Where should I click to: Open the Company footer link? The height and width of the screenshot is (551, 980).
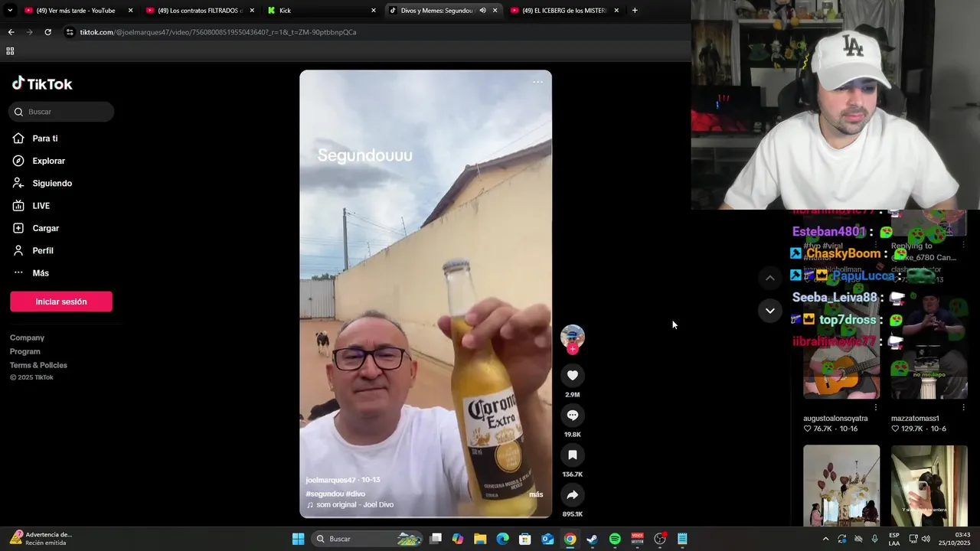[x=27, y=337]
